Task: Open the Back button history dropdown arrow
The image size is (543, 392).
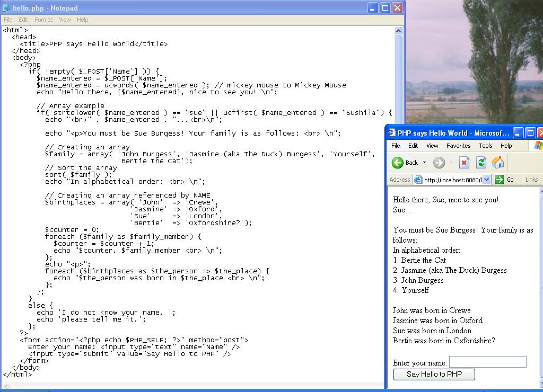Action: 424,163
